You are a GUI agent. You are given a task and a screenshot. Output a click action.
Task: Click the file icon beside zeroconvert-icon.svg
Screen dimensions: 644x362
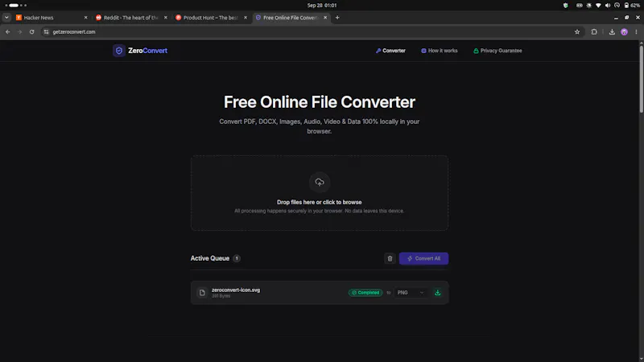[x=202, y=293]
